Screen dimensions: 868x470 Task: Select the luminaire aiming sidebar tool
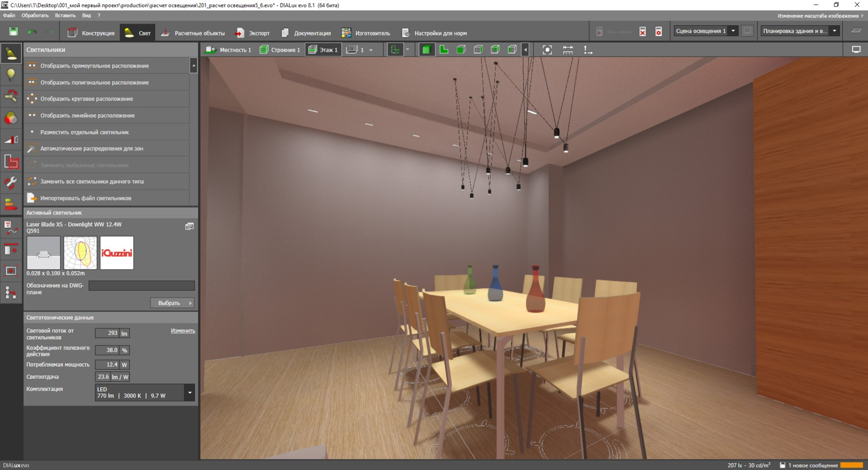(11, 97)
